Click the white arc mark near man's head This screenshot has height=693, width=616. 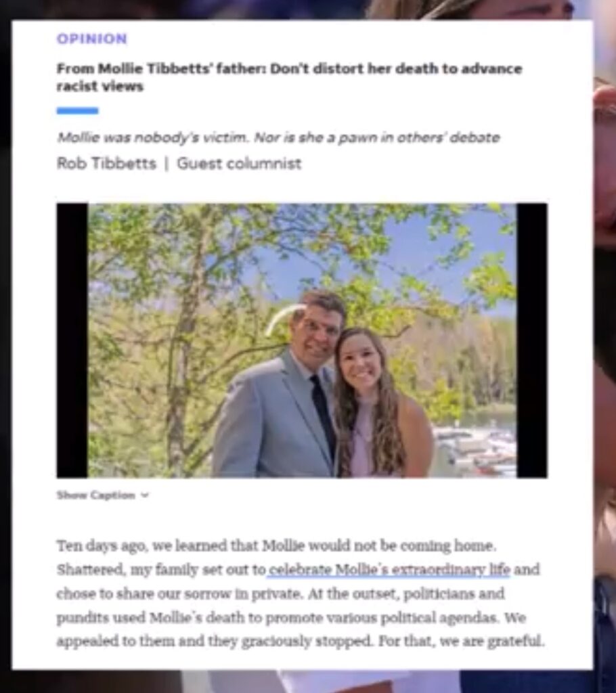click(283, 319)
